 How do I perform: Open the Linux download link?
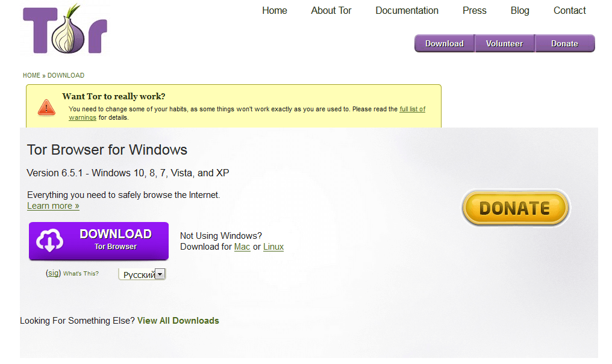pos(273,247)
